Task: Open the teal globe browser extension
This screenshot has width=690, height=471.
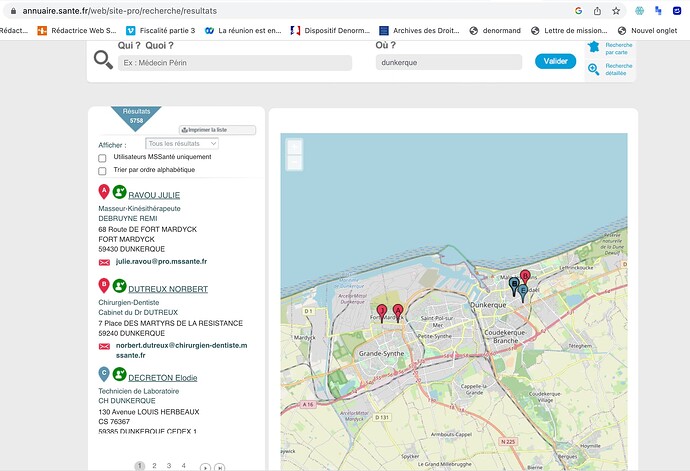Action: click(639, 11)
